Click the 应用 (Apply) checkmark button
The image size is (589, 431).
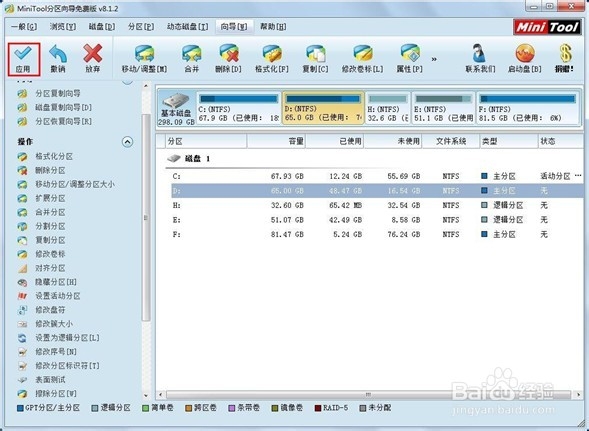(x=24, y=59)
